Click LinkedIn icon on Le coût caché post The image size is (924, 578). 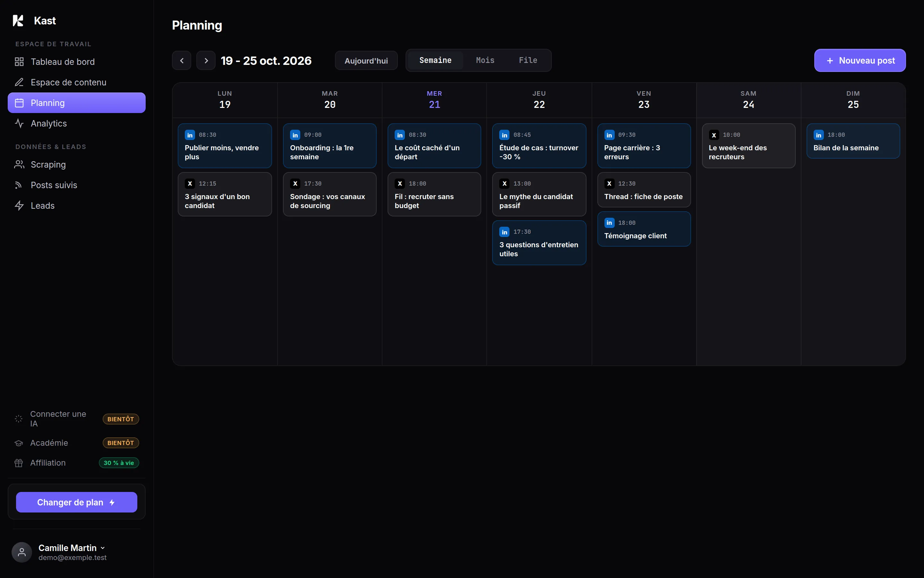(x=400, y=135)
